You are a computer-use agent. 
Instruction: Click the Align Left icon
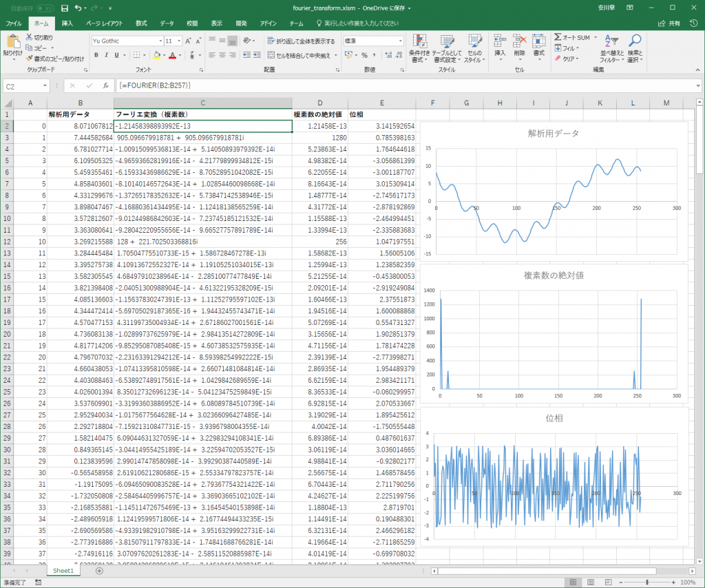[x=212, y=55]
